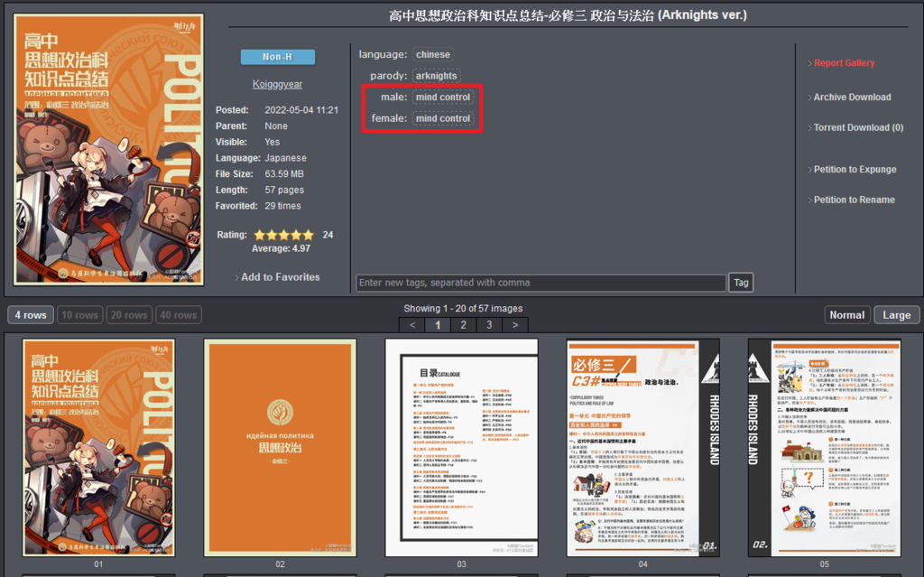Viewport: 924px width, 577px height.
Task: Open Torrent Download (0) link
Action: point(859,127)
